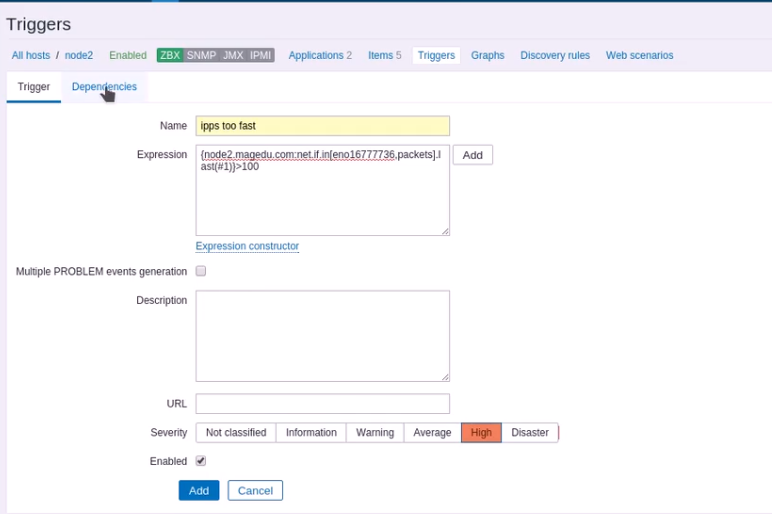
Task: Focus the URL input field
Action: (x=322, y=404)
